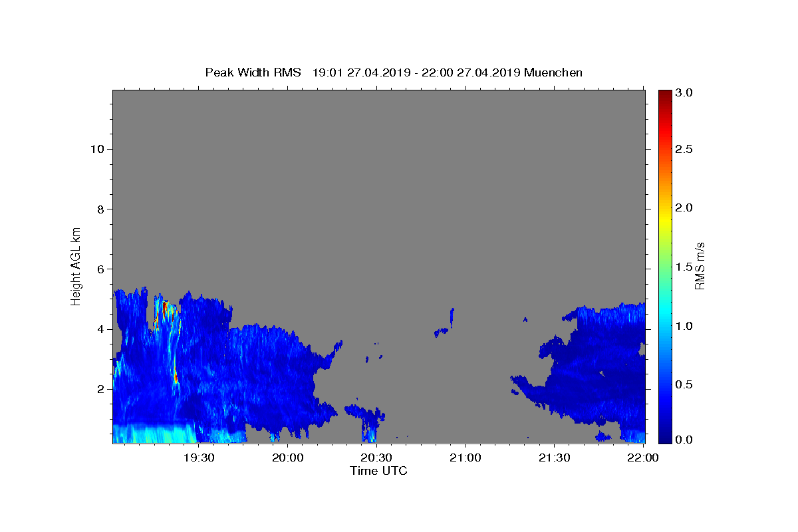Click the height tick label 8
Viewport: 798px width, 532px height.
[x=99, y=209]
